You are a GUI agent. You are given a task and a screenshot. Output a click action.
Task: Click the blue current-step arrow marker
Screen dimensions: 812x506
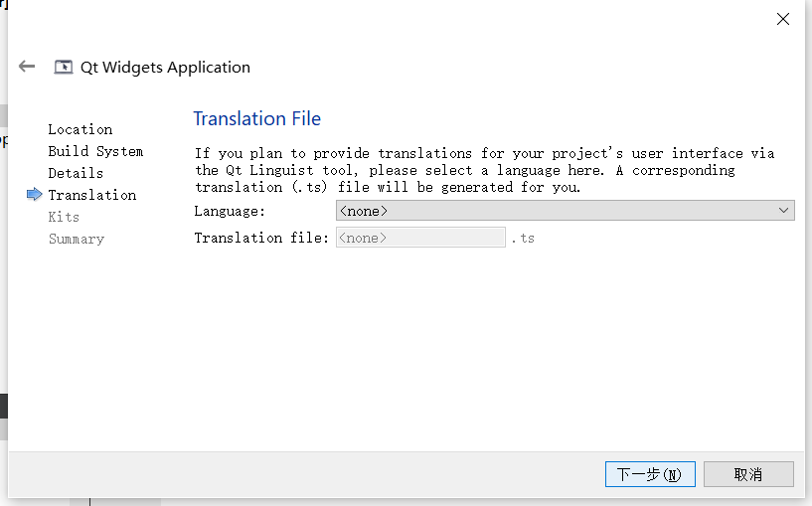(x=34, y=194)
